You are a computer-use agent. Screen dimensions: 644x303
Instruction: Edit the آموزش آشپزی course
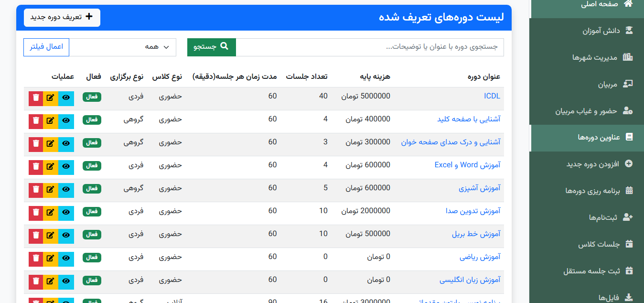coord(51,190)
